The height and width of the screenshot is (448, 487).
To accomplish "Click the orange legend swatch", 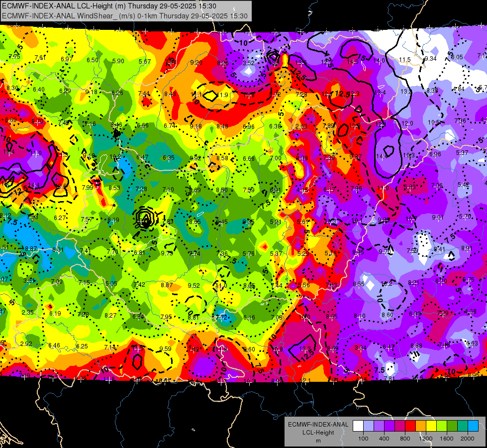I will pyautogui.click(x=421, y=426).
